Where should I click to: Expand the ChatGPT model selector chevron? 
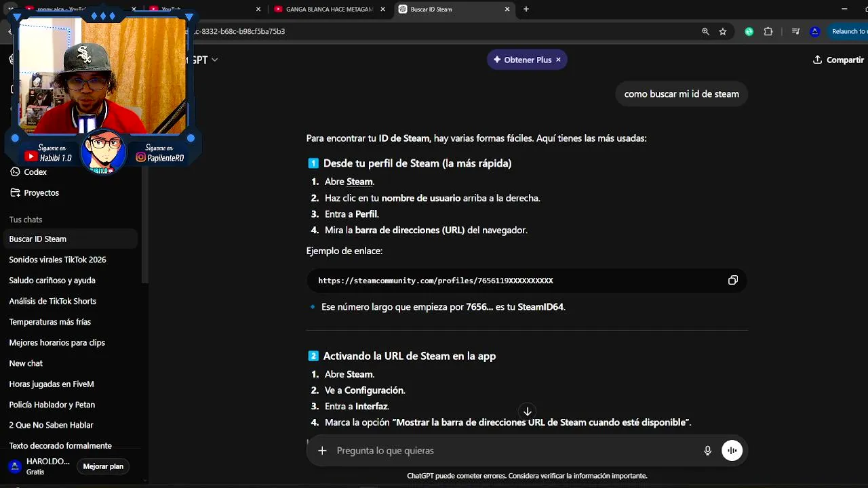click(214, 60)
